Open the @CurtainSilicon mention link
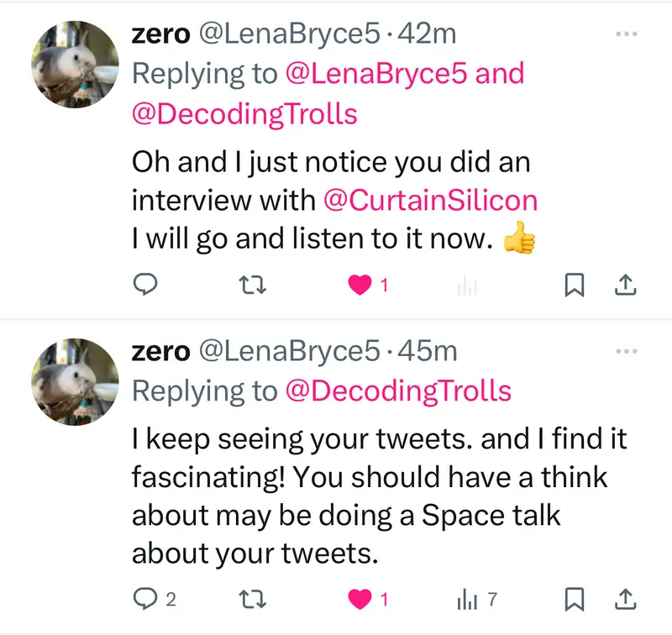This screenshot has width=672, height=635. click(430, 201)
